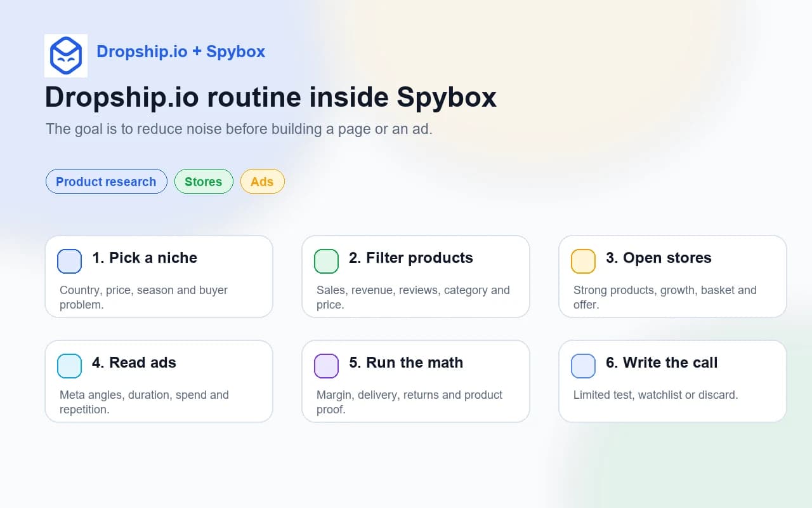Select the Ads tag
Viewport: 812px width, 508px height.
click(x=262, y=182)
